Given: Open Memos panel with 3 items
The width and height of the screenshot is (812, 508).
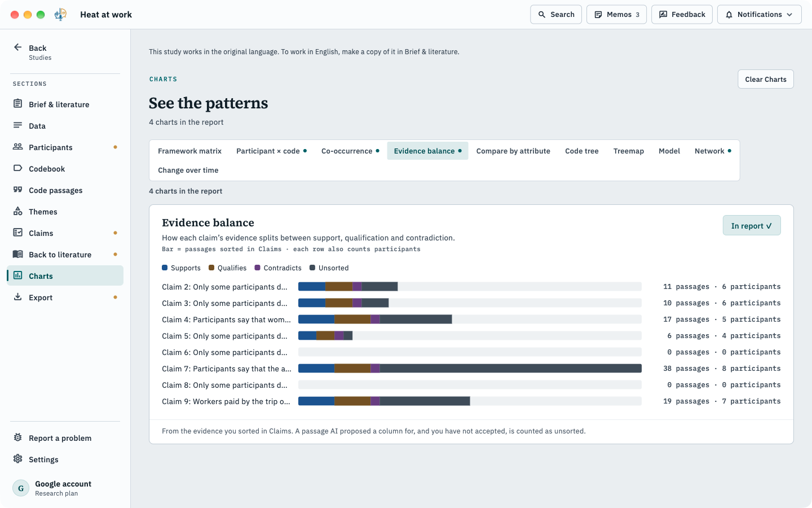Looking at the screenshot, I should 616,15.
